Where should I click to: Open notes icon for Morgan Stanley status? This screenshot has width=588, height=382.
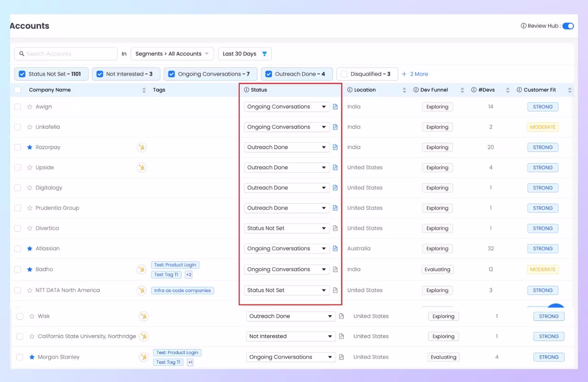[x=341, y=357]
